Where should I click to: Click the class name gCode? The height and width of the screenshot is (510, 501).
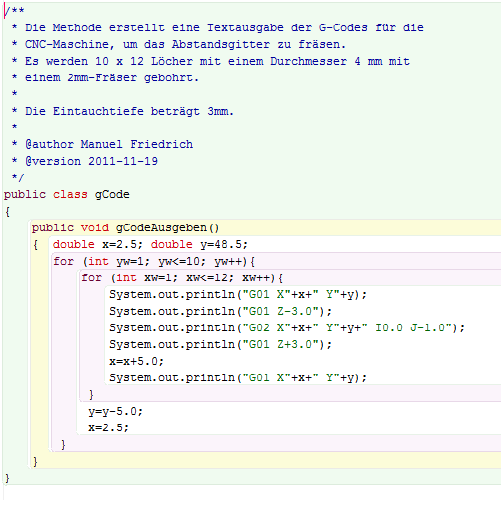click(x=112, y=194)
